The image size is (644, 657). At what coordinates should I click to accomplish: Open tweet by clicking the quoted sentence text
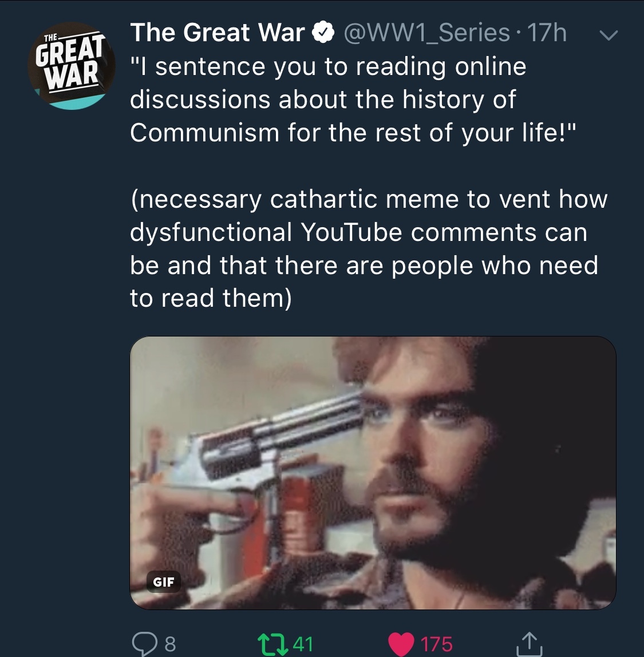pyautogui.click(x=353, y=100)
